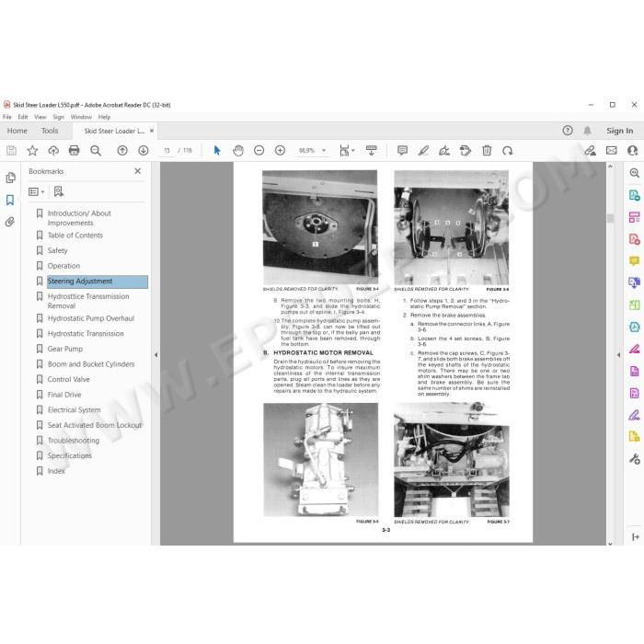
Task: Jump to the Operation bookmark
Action: [x=63, y=266]
